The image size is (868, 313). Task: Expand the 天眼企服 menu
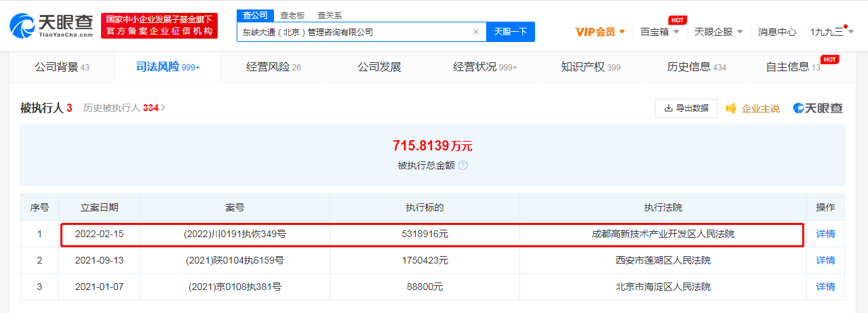click(x=719, y=32)
